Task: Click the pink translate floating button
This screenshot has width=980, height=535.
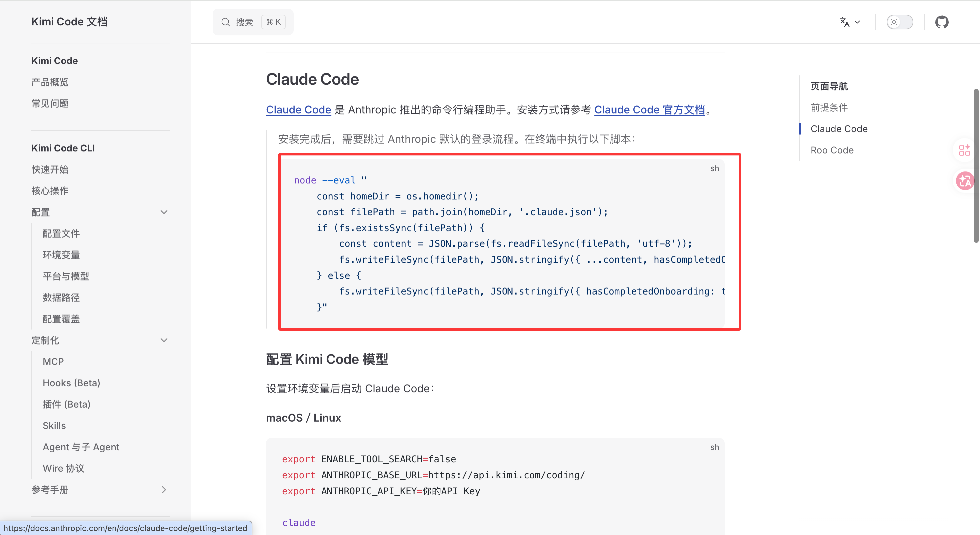Action: [x=965, y=181]
